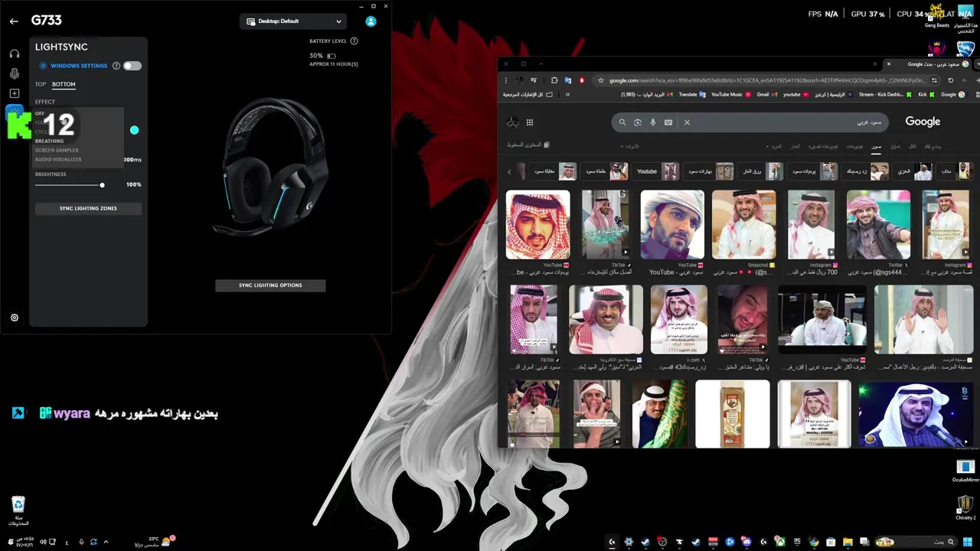The width and height of the screenshot is (980, 551).
Task: Click Sync Lighting Zones button
Action: pos(88,208)
